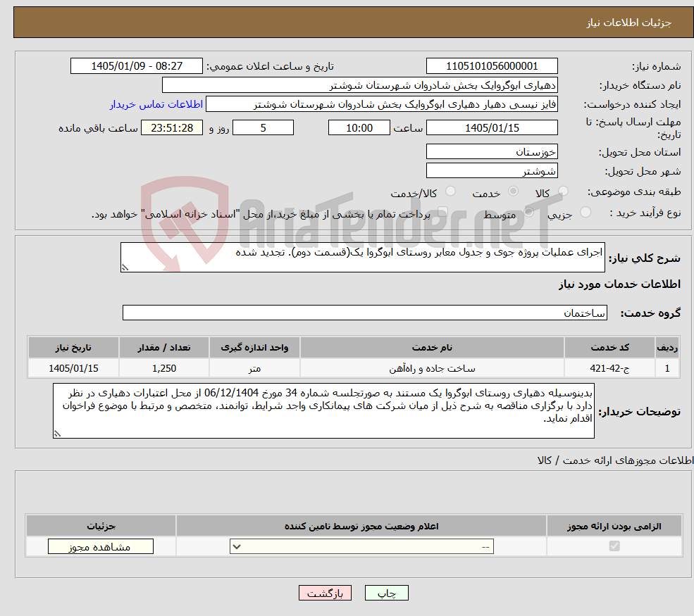Click the گروه خدمت label
Image resolution: width=694 pixels, height=616 pixels.
coord(650,313)
